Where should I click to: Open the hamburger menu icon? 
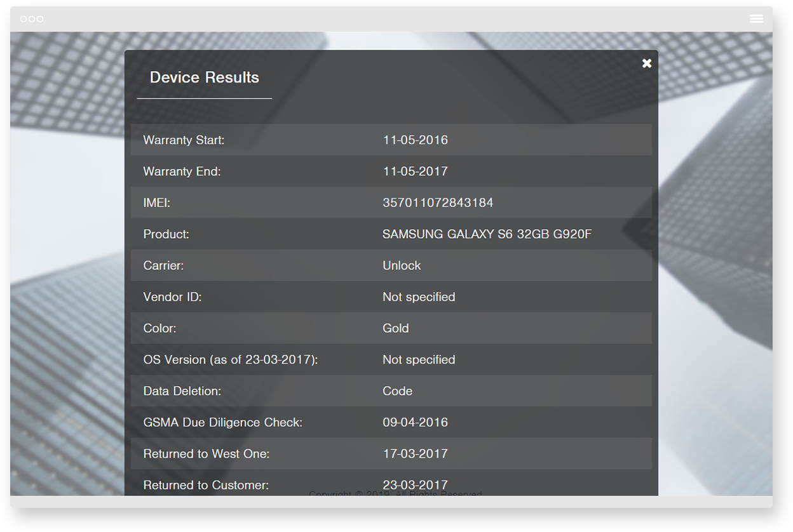click(756, 19)
